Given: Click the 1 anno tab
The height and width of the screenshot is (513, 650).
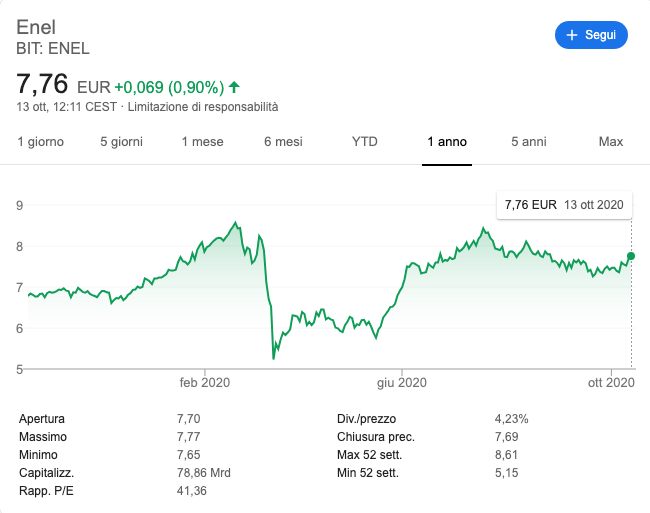Looking at the screenshot, I should click(x=447, y=142).
